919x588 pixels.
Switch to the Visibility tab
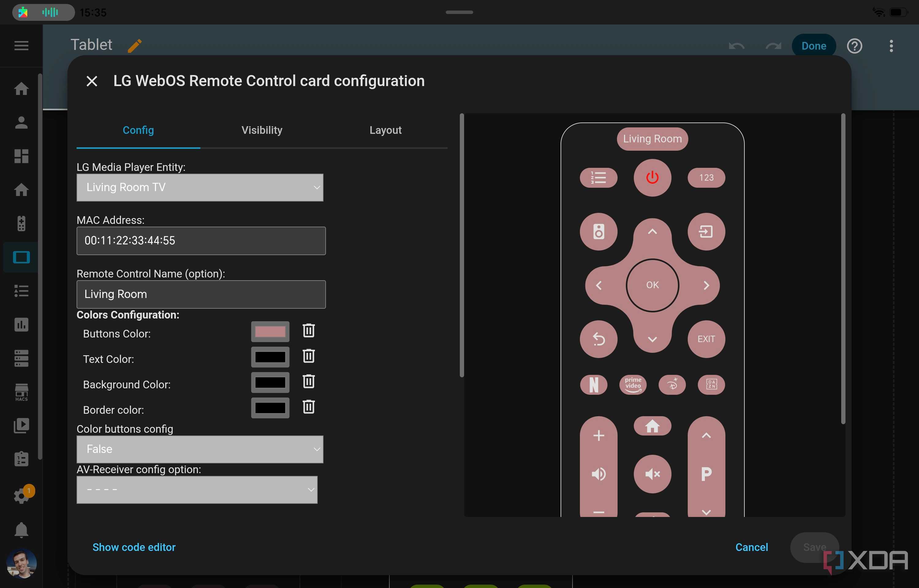click(x=262, y=130)
